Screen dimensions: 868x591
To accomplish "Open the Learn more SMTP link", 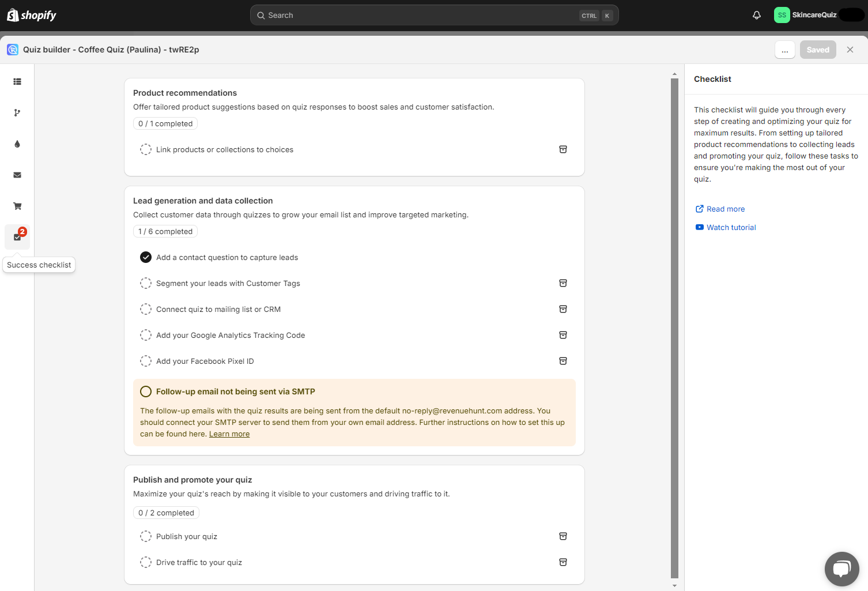I will click(x=229, y=434).
